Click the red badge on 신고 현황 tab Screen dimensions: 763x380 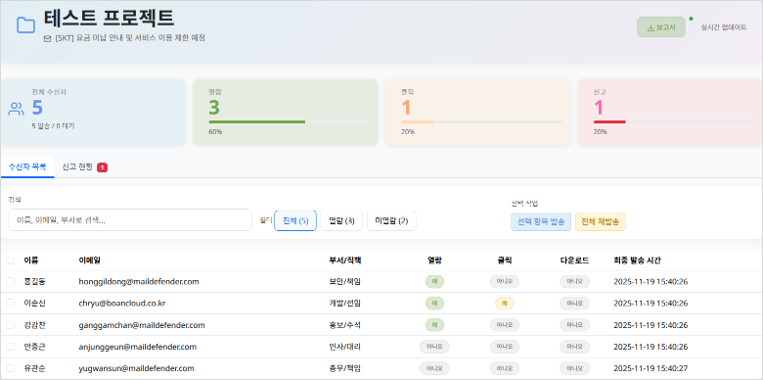(x=102, y=167)
